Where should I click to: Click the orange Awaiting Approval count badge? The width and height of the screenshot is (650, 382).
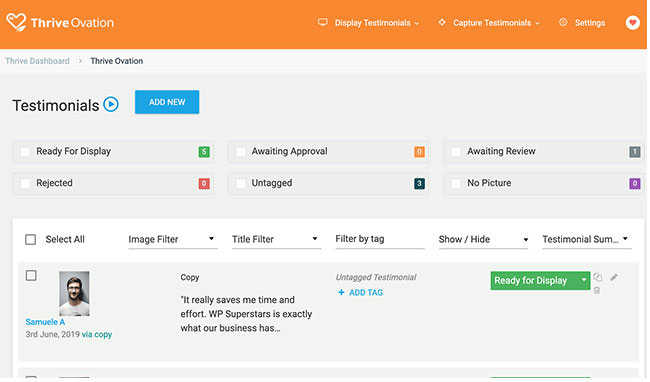[419, 152]
